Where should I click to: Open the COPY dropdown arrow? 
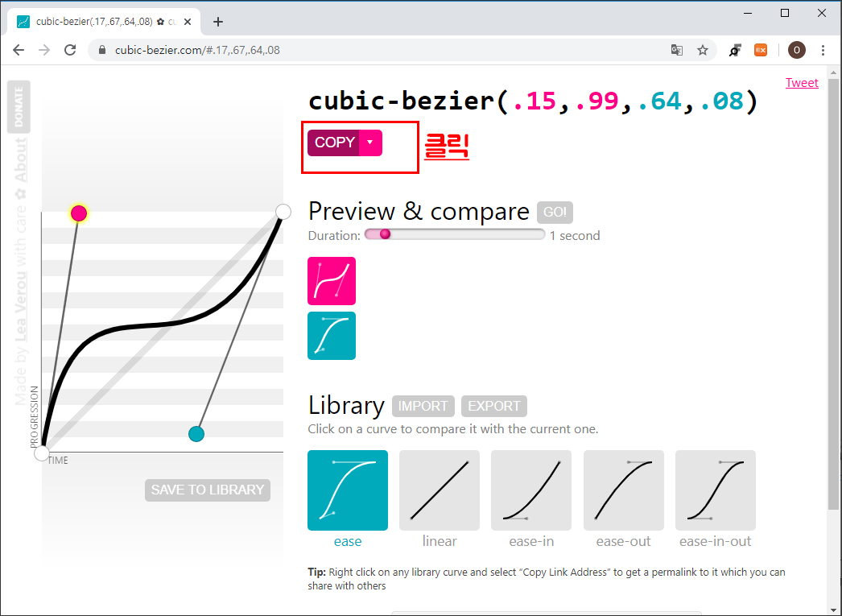[x=370, y=143]
